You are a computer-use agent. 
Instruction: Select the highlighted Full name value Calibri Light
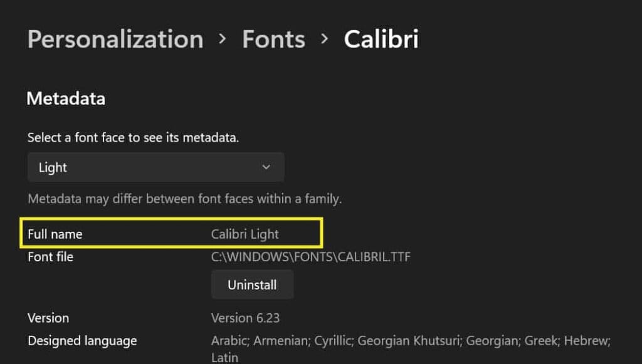(243, 234)
